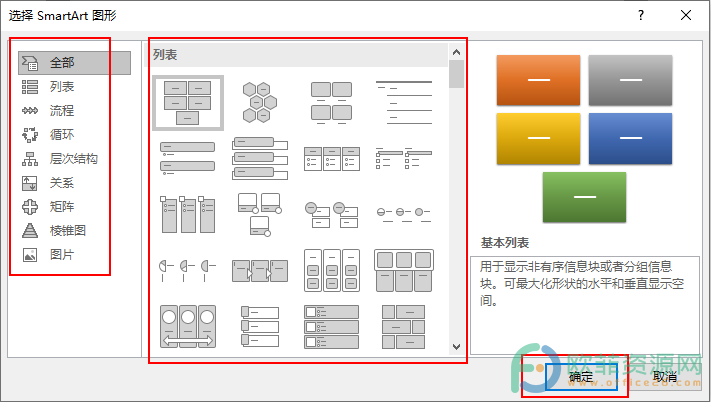
Task: Dismiss the dialog with 取消
Action: 665,376
